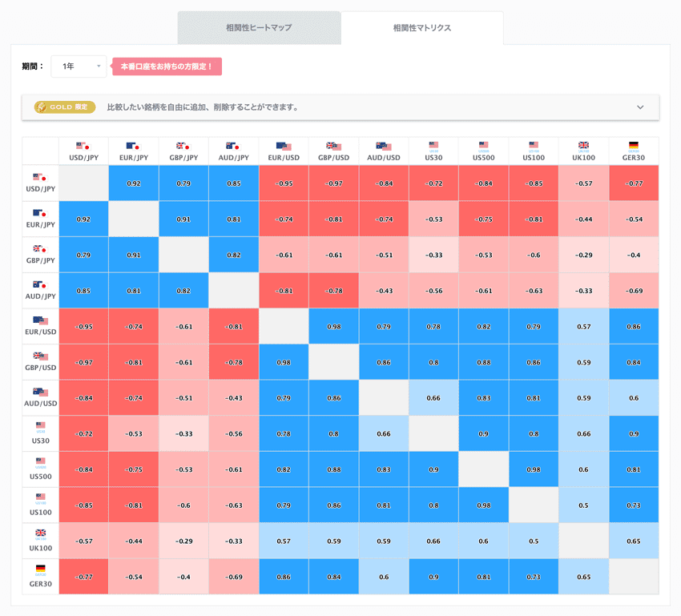This screenshot has width=681, height=616.
Task: Click the US100 column header label
Action: pyautogui.click(x=534, y=157)
